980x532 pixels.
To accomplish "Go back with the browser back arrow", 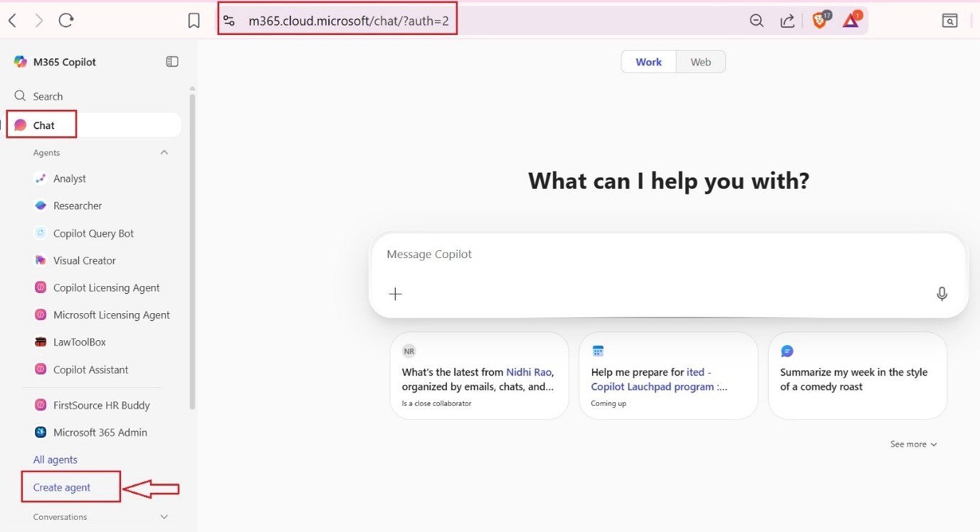I will (x=12, y=21).
